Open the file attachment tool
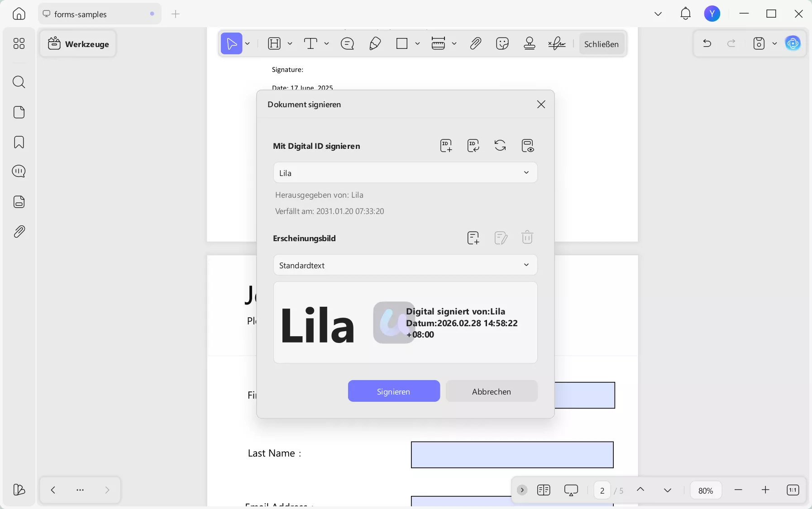 point(476,43)
